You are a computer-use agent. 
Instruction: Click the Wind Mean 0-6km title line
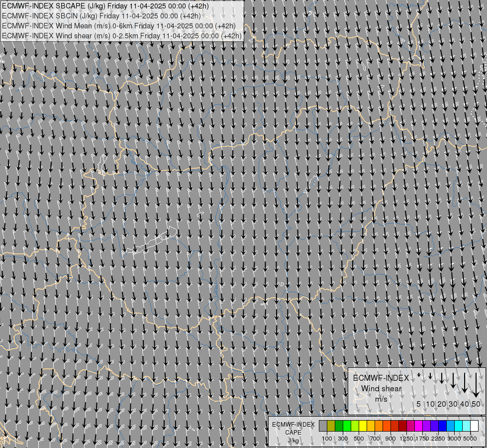pos(119,26)
